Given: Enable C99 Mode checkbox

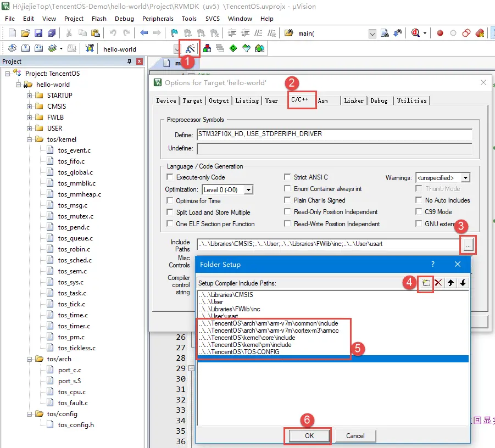Looking at the screenshot, I should (x=419, y=212).
